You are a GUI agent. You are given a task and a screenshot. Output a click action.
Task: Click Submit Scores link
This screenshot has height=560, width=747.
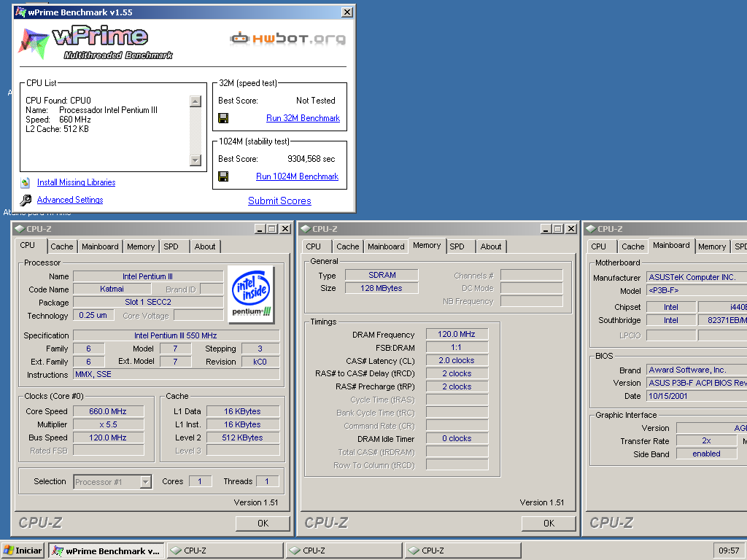tap(279, 201)
